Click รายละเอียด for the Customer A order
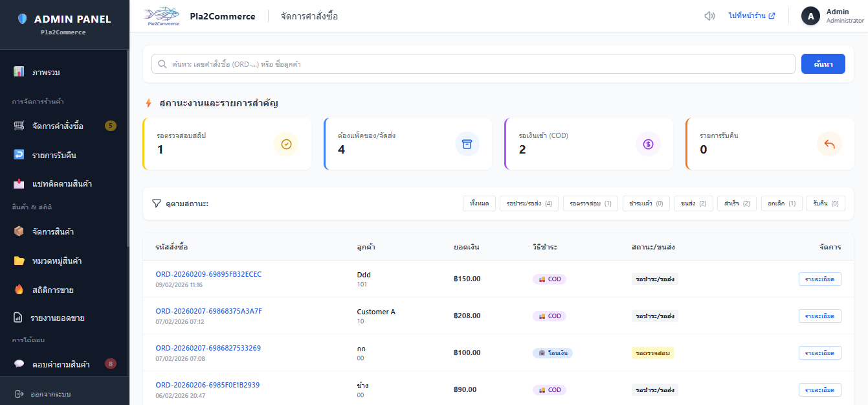 [819, 316]
